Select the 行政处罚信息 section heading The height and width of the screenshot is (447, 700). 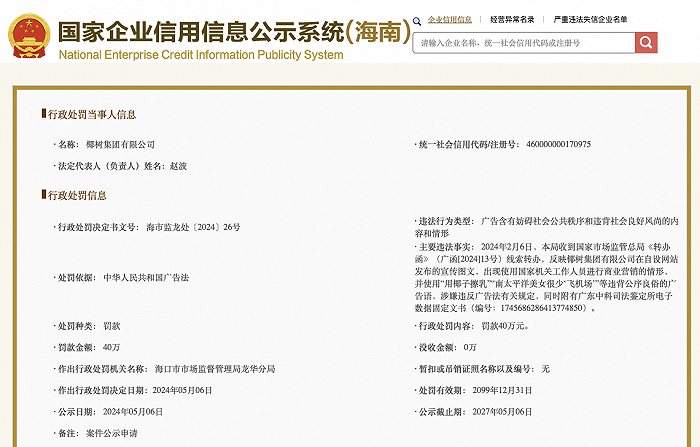77,196
